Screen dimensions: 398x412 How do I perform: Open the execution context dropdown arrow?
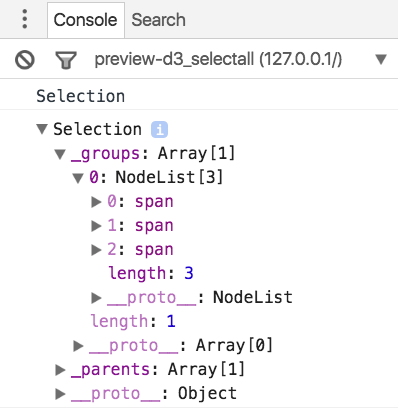pyautogui.click(x=381, y=60)
